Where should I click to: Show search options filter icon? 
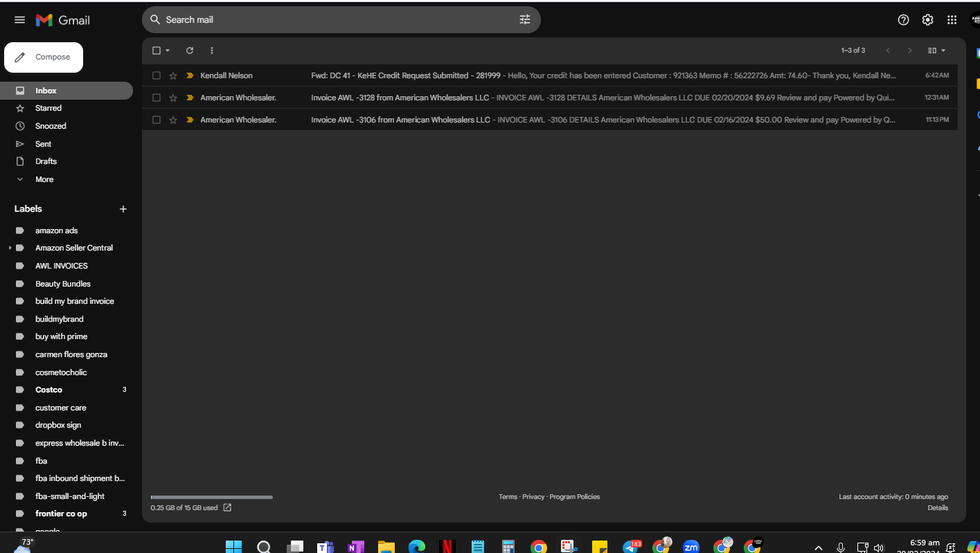point(525,19)
